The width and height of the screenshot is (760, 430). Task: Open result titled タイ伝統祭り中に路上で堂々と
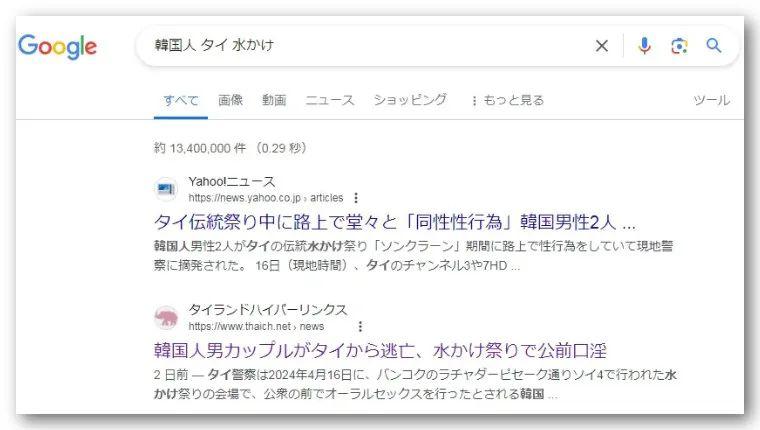[x=395, y=222]
